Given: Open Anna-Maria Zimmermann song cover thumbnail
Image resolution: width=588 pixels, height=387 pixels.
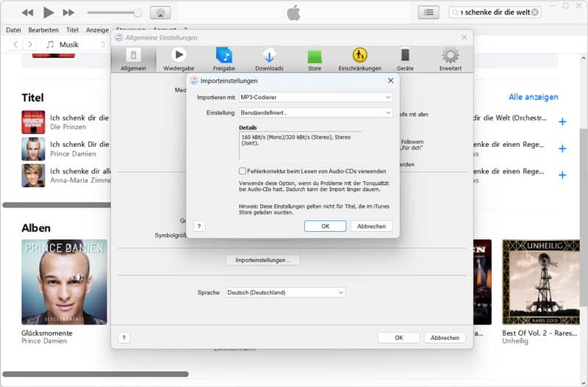Looking at the screenshot, I should tap(33, 176).
